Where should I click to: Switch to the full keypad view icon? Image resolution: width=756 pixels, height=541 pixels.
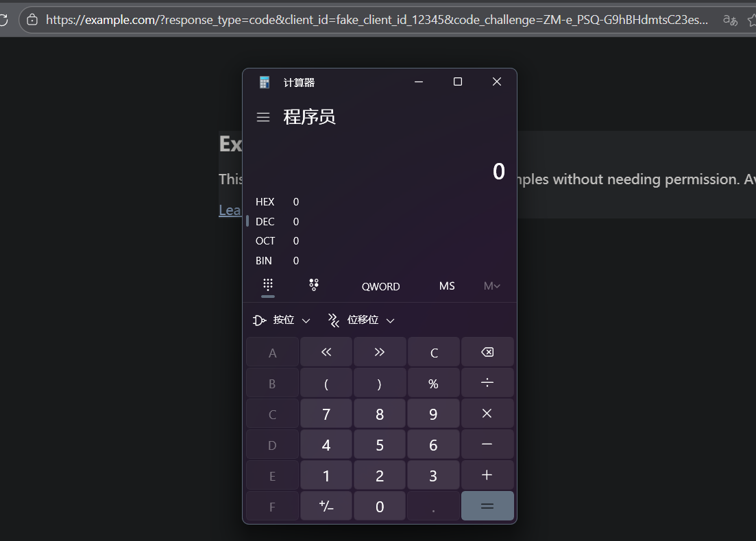[x=267, y=286]
